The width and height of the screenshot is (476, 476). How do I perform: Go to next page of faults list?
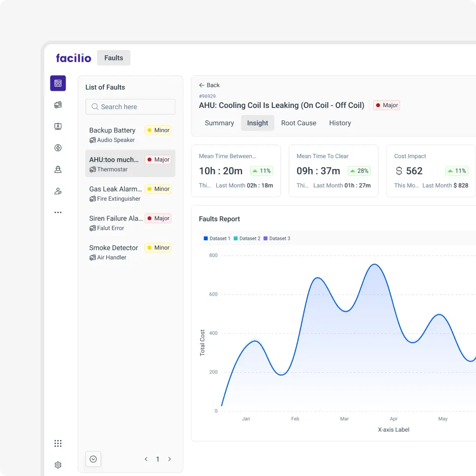(169, 459)
